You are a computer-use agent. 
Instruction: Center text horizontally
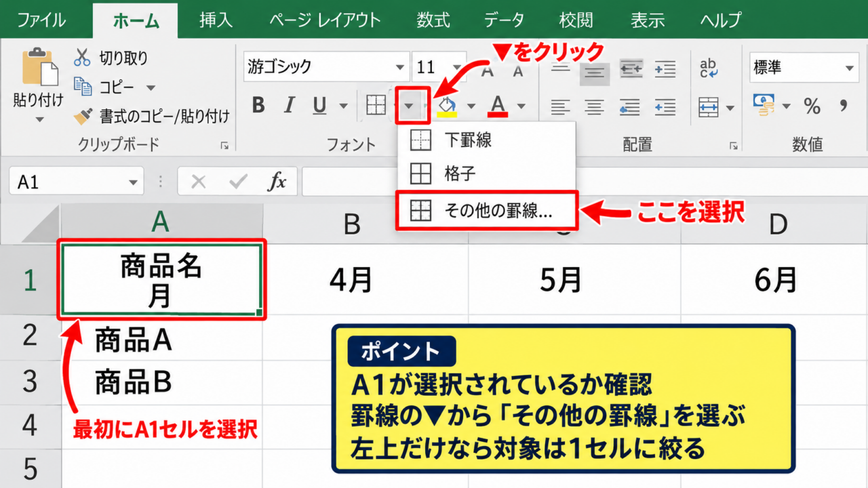coord(595,106)
